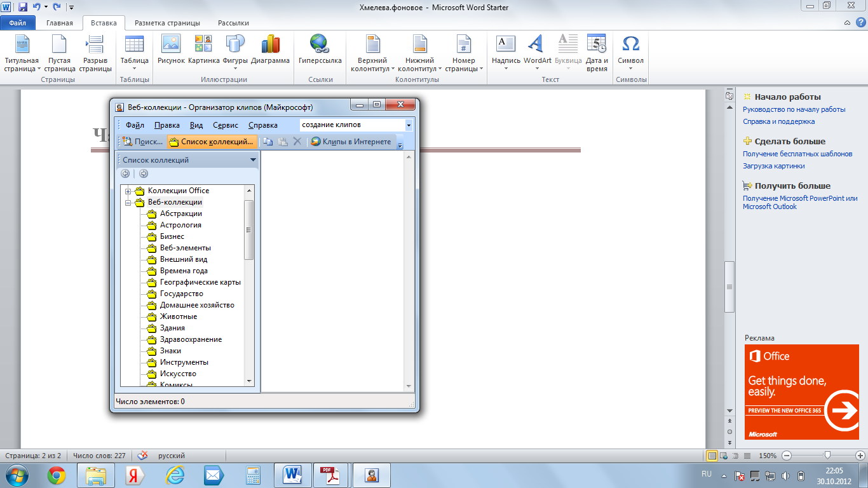This screenshot has width=868, height=488.
Task: Switch to the Главная ribbon tab
Action: (60, 23)
